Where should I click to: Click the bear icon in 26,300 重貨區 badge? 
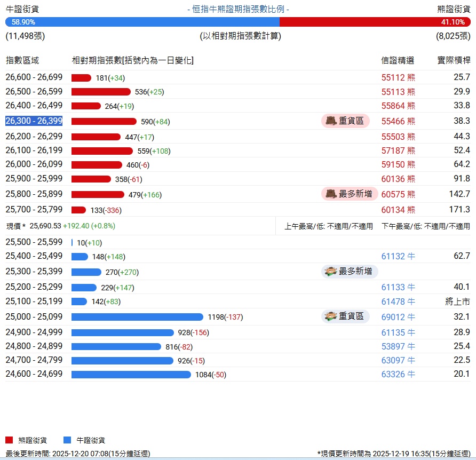pyautogui.click(x=331, y=121)
